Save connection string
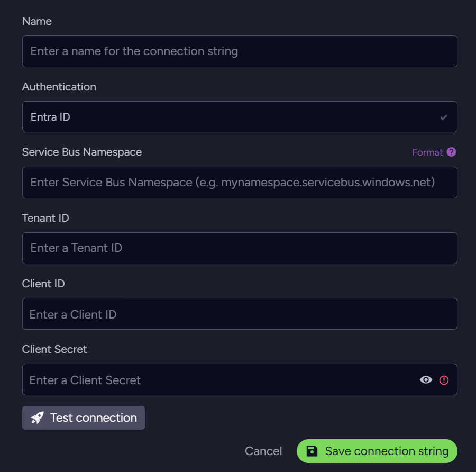Viewport: 476px width, 472px height. coord(377,451)
